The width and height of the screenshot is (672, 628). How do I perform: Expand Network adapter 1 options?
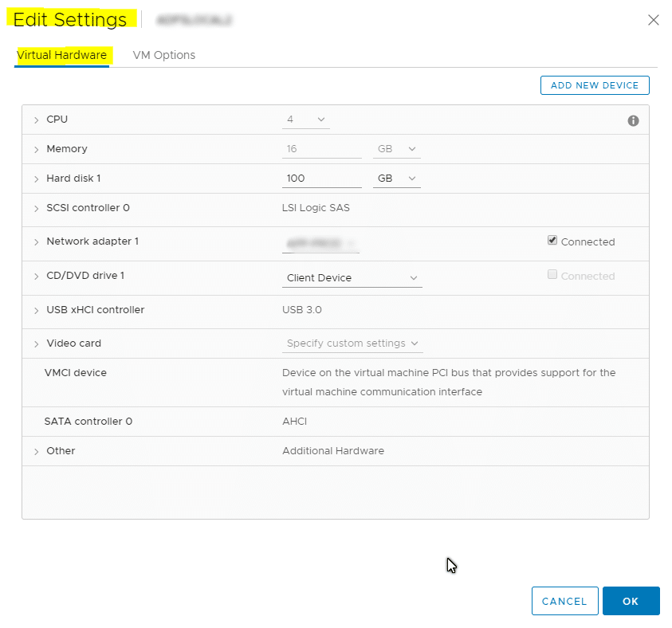tap(36, 241)
